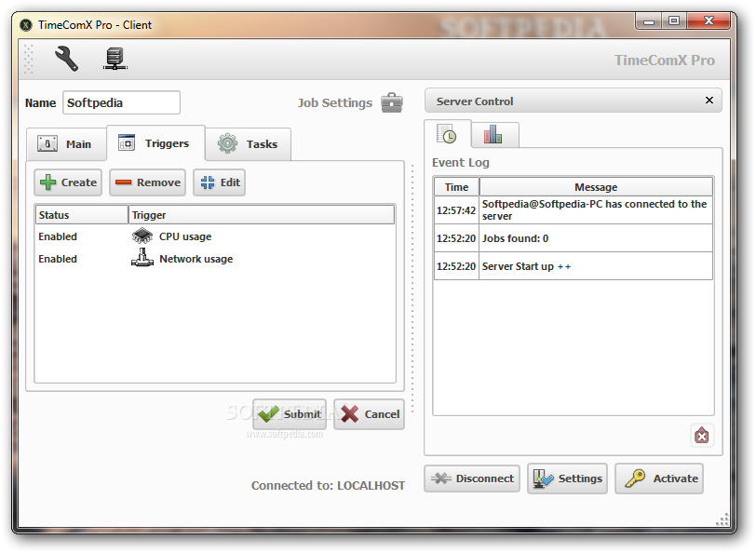The height and width of the screenshot is (553, 756).
Task: Focus the Name input field
Action: pyautogui.click(x=121, y=102)
